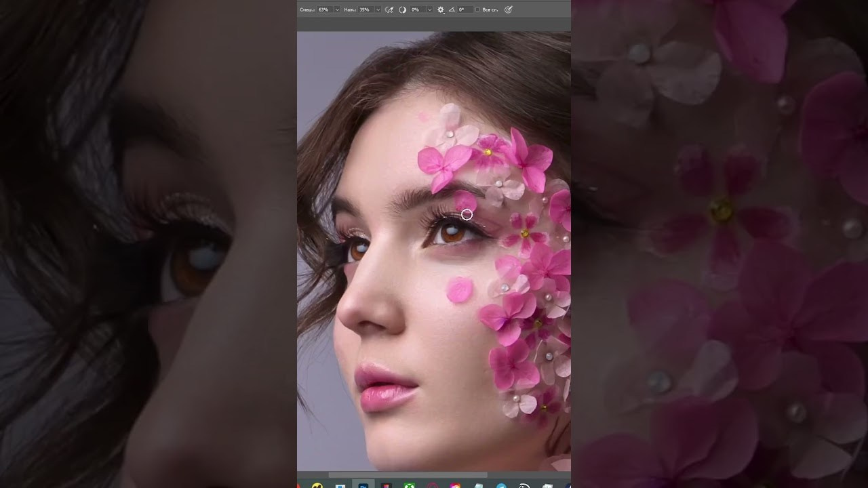Click the loose pink petal on the cheek
The width and height of the screenshot is (868, 488).
[459, 290]
